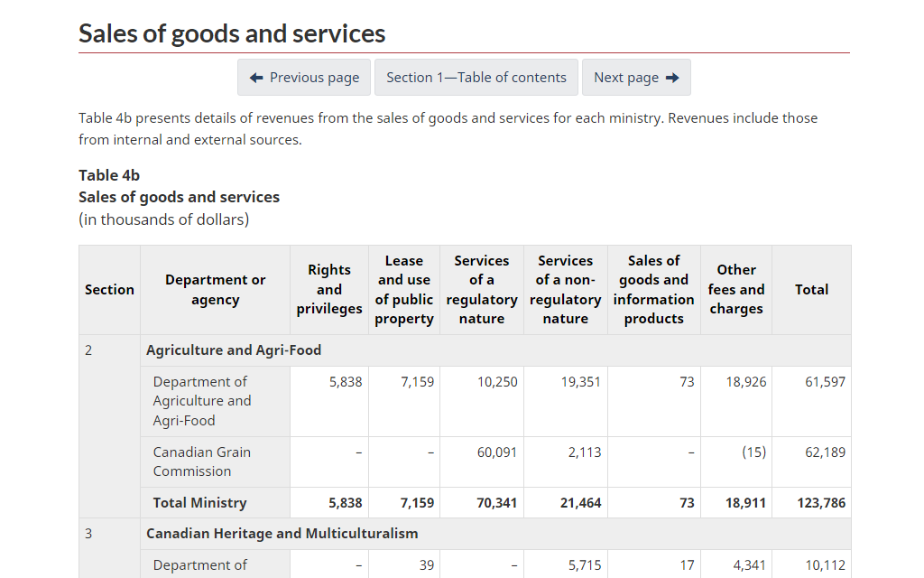Click the 'Sales of goods and services' page heading
The image size is (924, 578).
click(232, 33)
